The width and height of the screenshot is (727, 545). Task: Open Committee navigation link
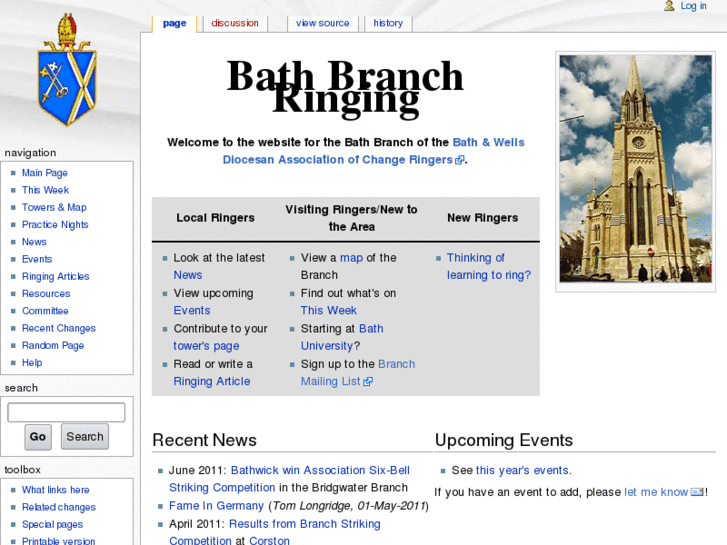pos(45,311)
